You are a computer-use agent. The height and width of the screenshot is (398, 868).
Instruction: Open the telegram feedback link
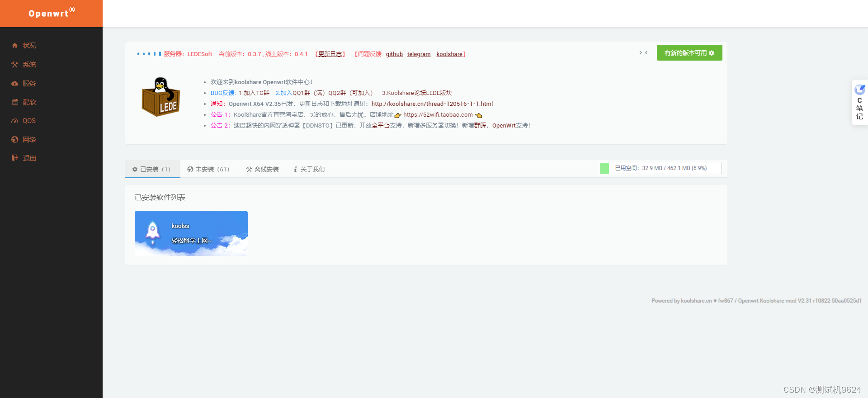pyautogui.click(x=419, y=54)
